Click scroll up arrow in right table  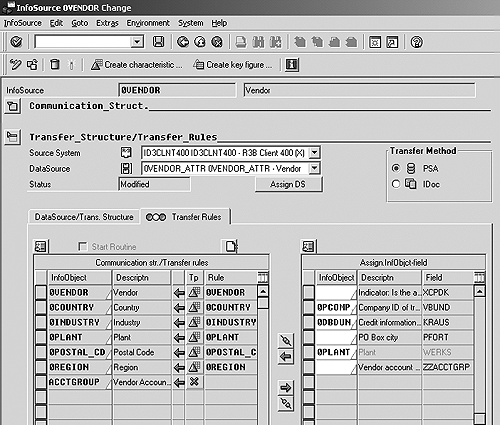click(x=479, y=292)
